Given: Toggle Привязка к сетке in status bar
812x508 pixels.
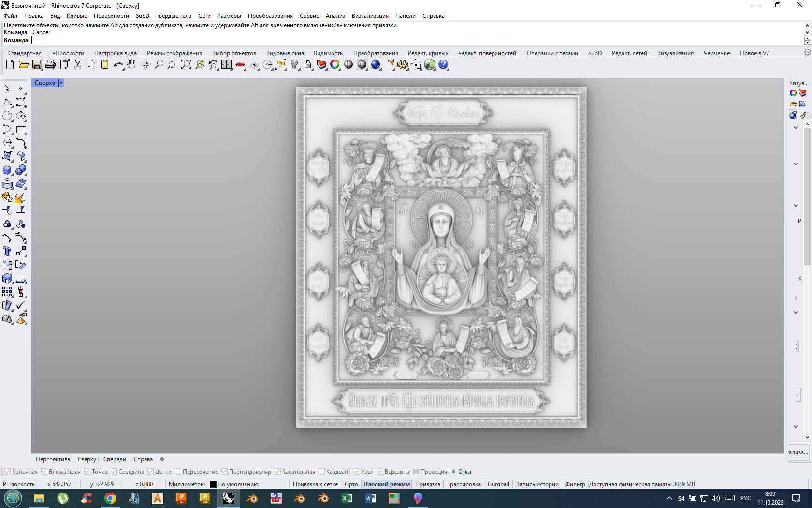Looking at the screenshot, I should [315, 484].
